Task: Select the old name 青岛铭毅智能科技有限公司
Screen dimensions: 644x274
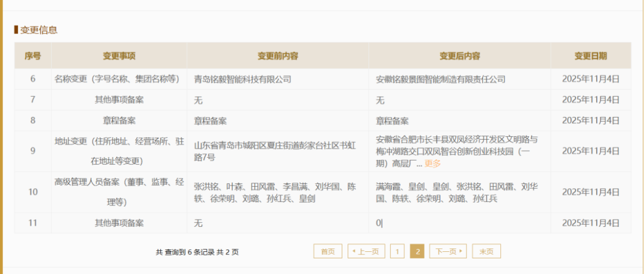Action: click(x=242, y=79)
